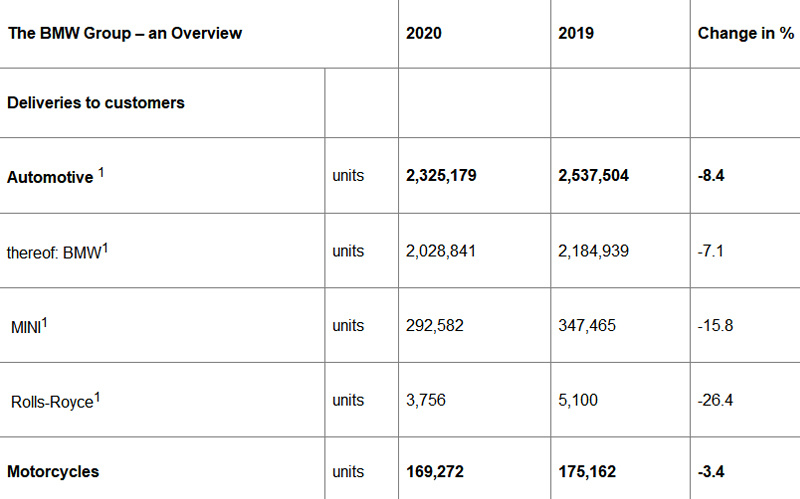Select MINI 2020 value 292,582

tap(435, 326)
